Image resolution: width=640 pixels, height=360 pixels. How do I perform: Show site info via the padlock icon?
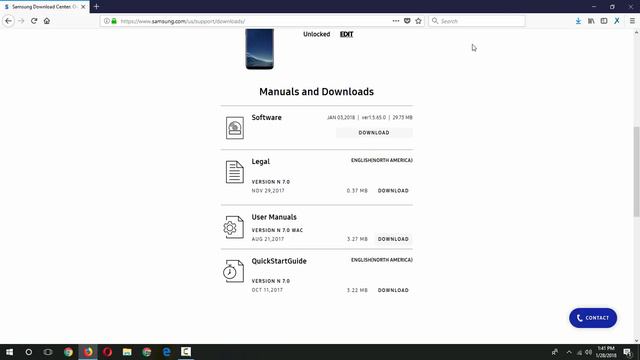pos(114,21)
